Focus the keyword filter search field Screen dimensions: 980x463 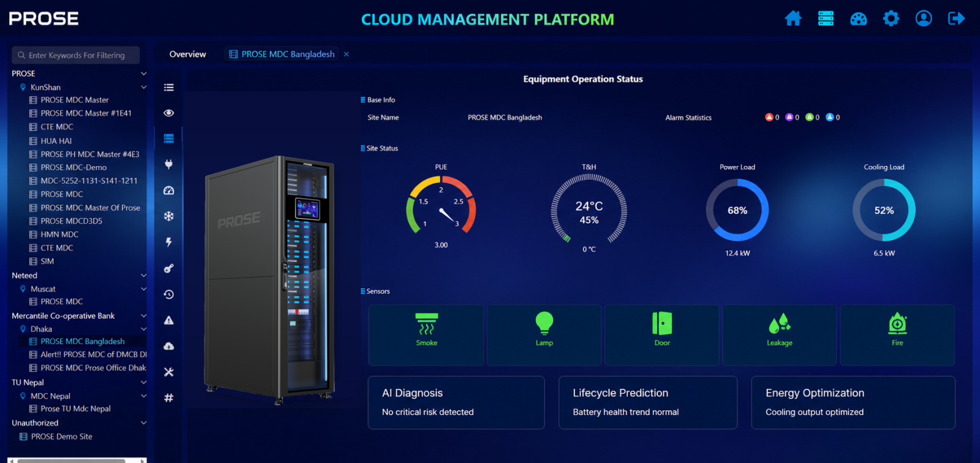point(76,55)
